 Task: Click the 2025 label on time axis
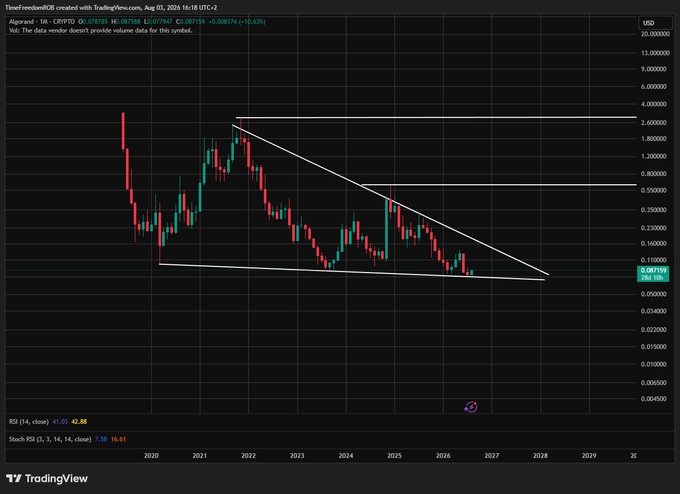pos(394,455)
